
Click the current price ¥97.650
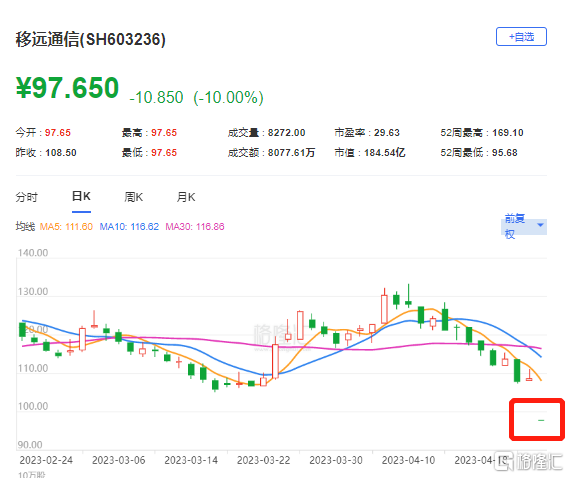[67, 88]
